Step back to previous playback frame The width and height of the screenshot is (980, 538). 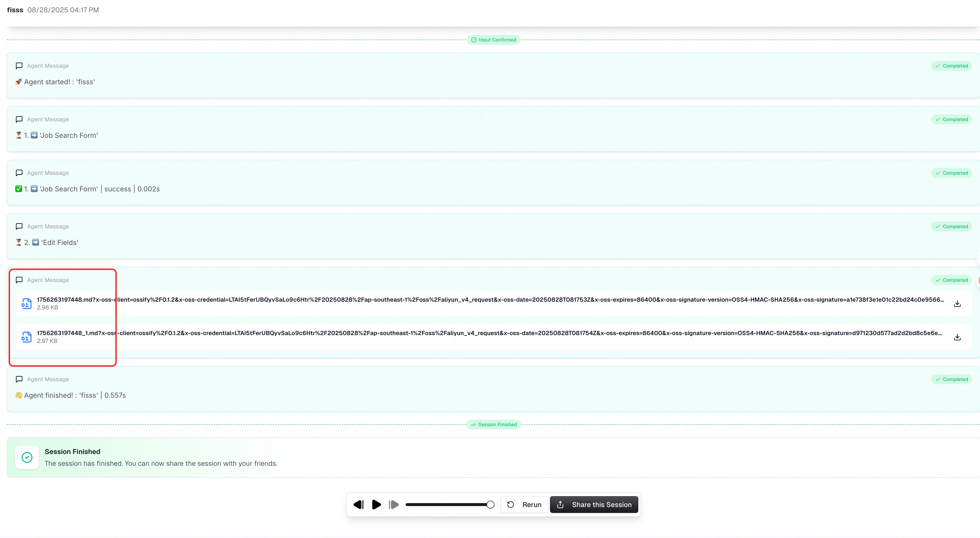point(358,505)
